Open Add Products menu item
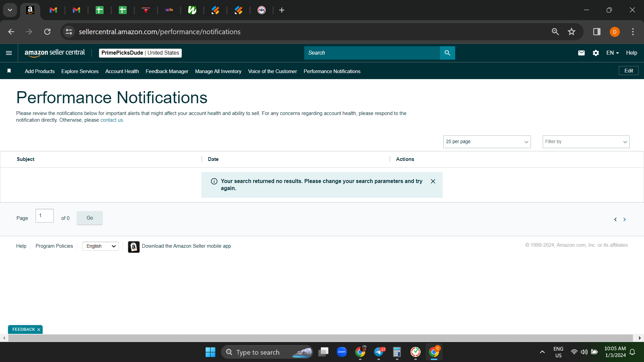Viewport: 644px width, 362px height. [x=40, y=71]
